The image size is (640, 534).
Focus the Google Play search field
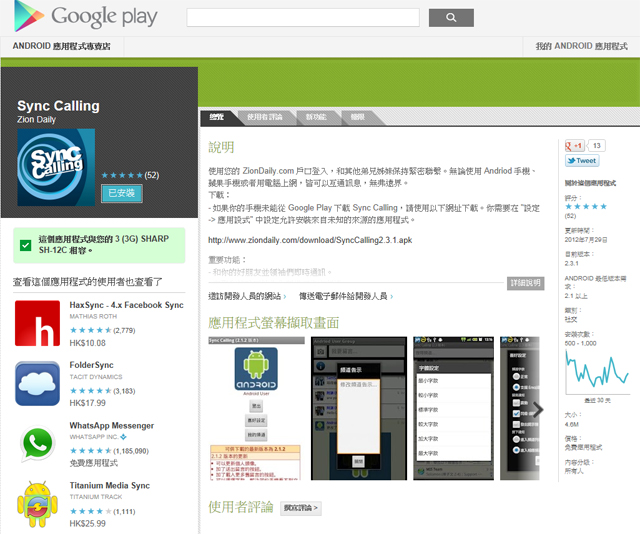pyautogui.click(x=303, y=18)
